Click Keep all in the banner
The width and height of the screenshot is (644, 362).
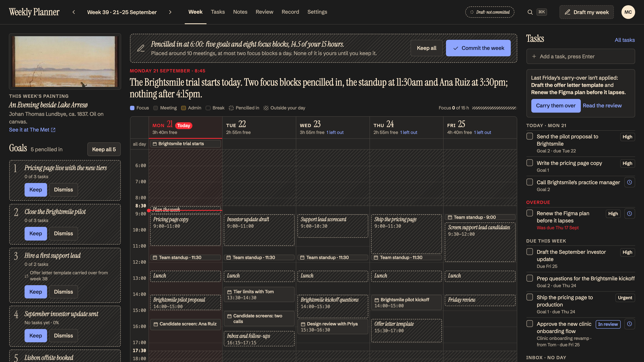tap(426, 48)
